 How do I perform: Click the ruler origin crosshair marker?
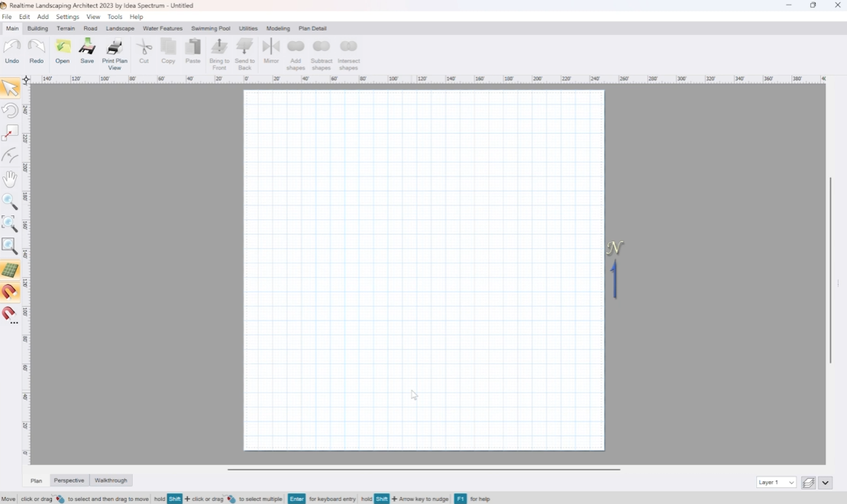tap(26, 79)
